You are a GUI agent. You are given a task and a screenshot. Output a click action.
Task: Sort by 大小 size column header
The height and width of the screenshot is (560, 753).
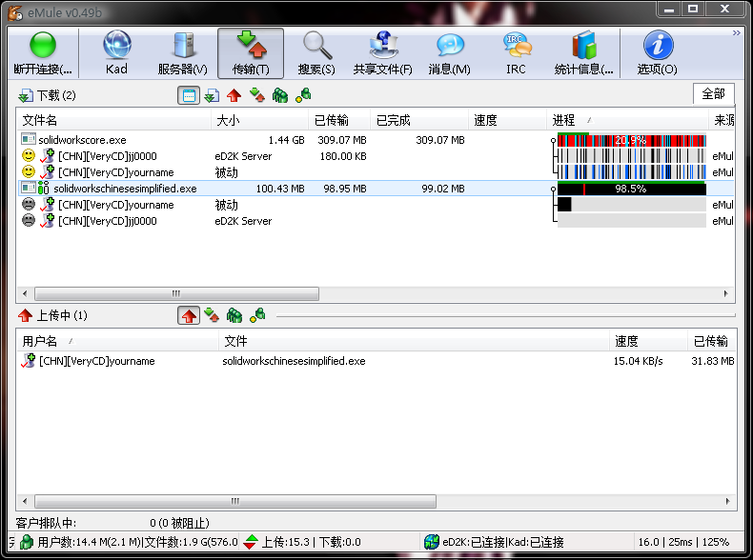pos(260,120)
